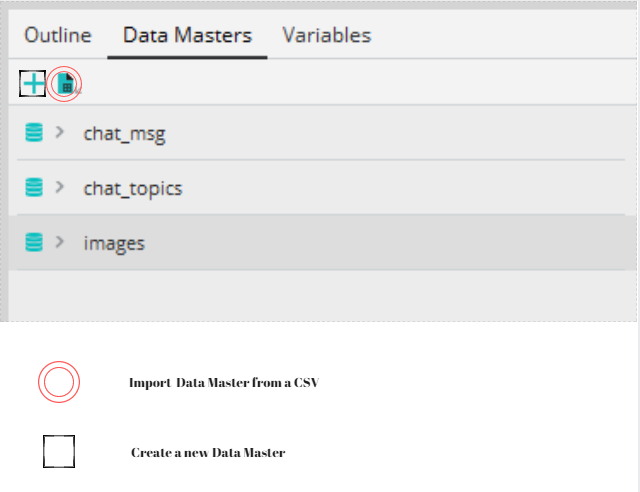Select the images entry name
The width and height of the screenshot is (640, 492).
(x=114, y=244)
